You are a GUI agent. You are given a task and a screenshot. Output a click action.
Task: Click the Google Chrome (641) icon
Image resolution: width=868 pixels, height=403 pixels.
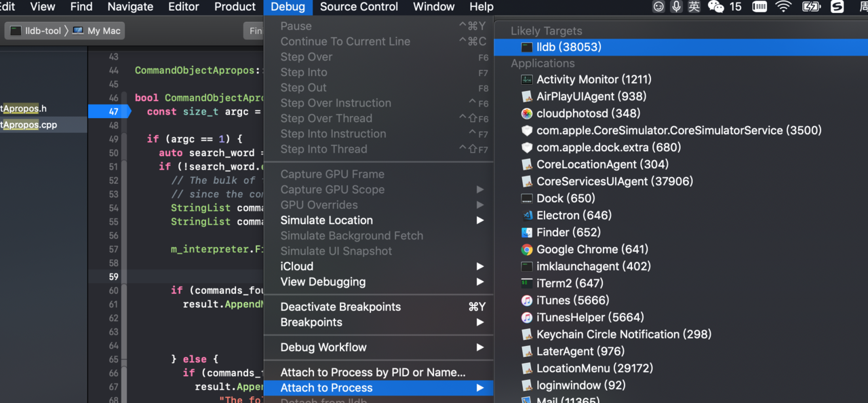click(527, 249)
